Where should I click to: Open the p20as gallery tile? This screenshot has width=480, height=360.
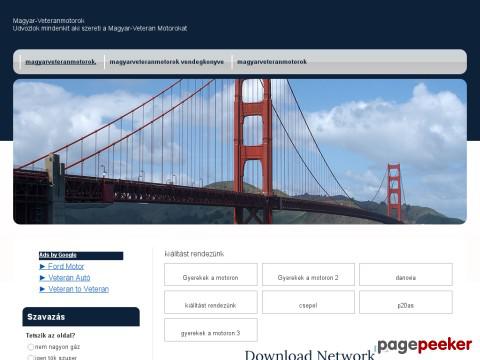pos(406,302)
